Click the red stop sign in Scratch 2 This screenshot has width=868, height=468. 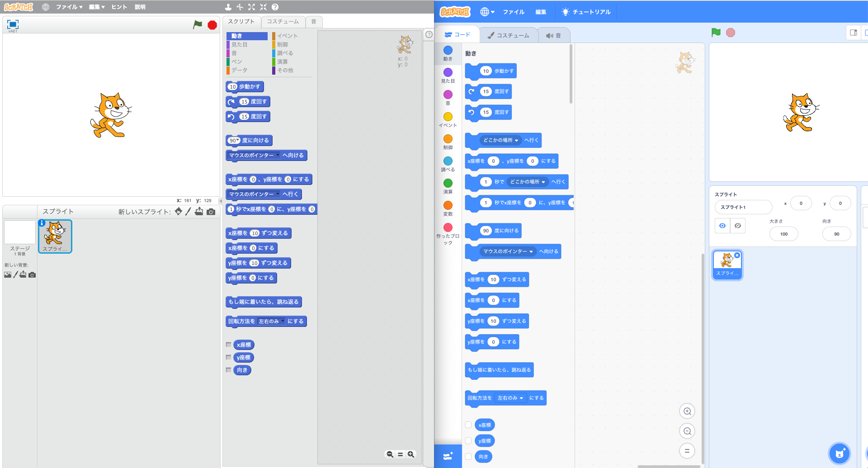(212, 25)
